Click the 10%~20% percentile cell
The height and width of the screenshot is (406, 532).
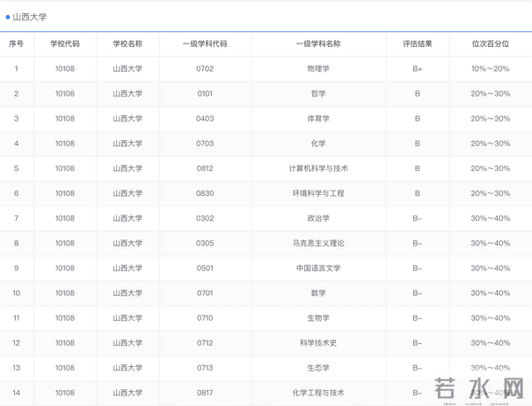point(490,68)
